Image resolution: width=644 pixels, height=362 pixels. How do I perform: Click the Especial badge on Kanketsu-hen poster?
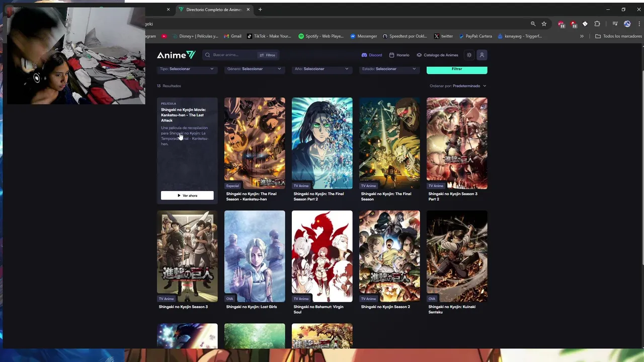click(232, 186)
